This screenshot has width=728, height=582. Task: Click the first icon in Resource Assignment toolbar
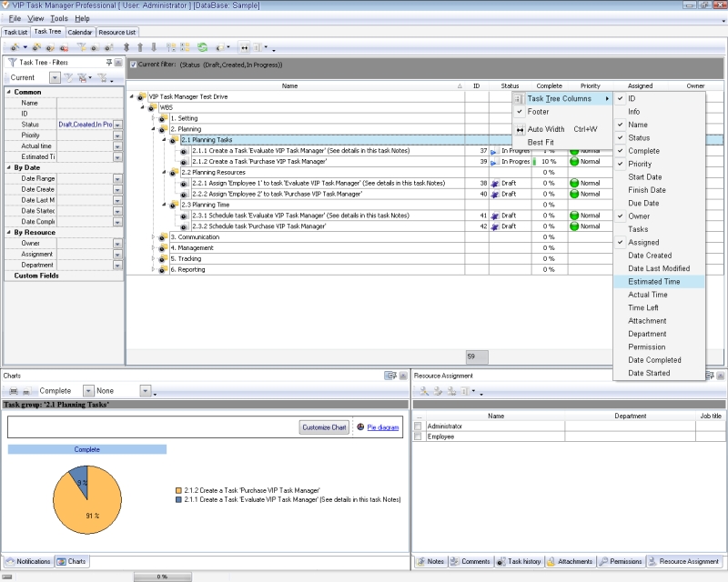coord(424,391)
